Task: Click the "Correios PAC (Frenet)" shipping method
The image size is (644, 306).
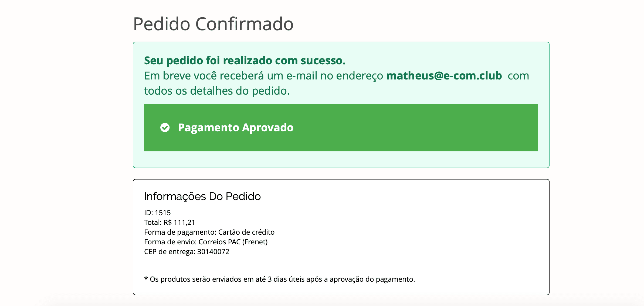Action: click(233, 242)
